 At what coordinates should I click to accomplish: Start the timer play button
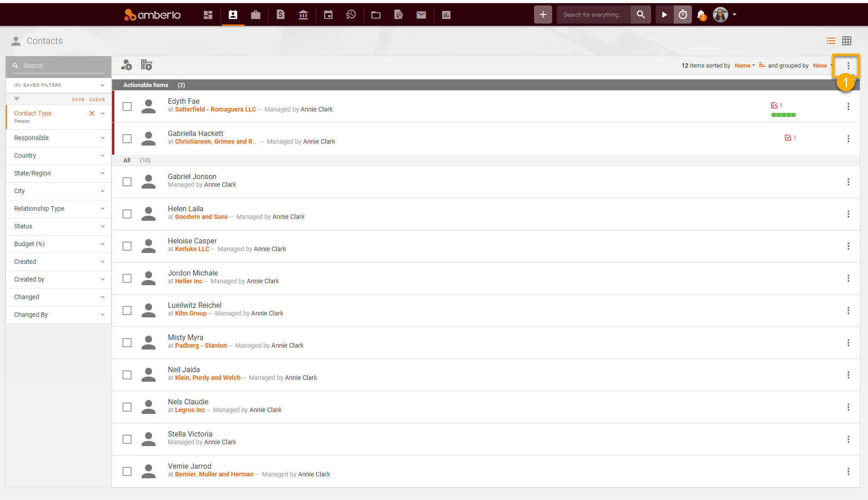[664, 15]
